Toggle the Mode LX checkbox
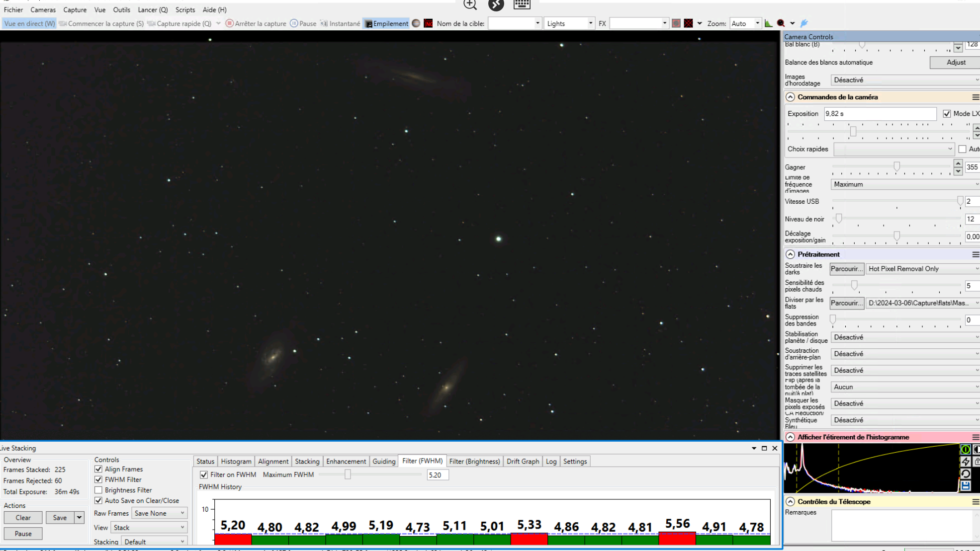 click(x=947, y=114)
